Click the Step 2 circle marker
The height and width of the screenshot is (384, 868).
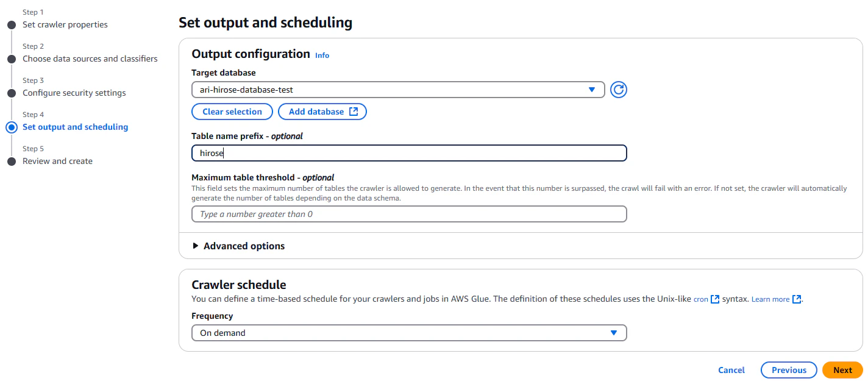click(x=11, y=59)
